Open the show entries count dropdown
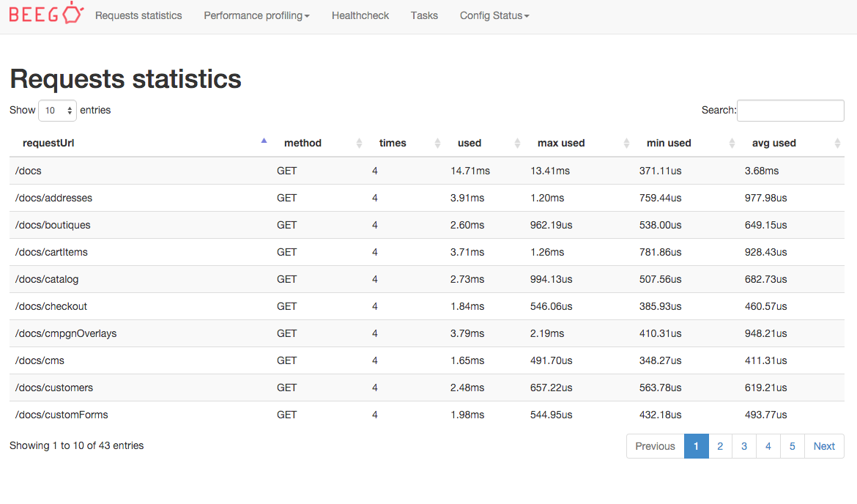The height and width of the screenshot is (504, 857). pos(57,111)
